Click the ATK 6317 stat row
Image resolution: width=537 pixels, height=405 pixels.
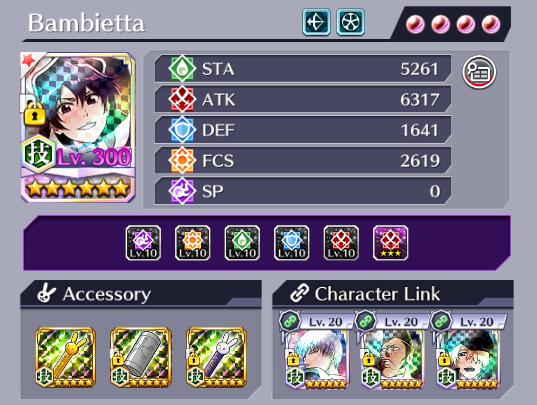point(303,99)
